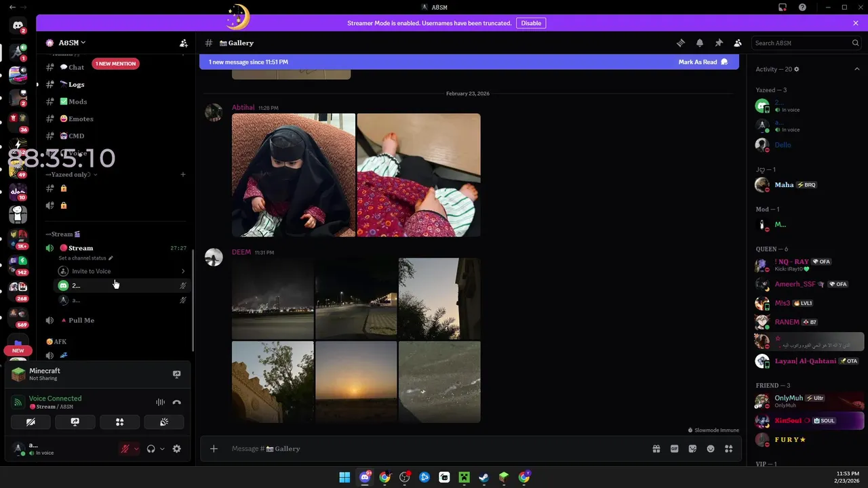Disable Streamer Mode
The height and width of the screenshot is (488, 868).
pos(531,23)
